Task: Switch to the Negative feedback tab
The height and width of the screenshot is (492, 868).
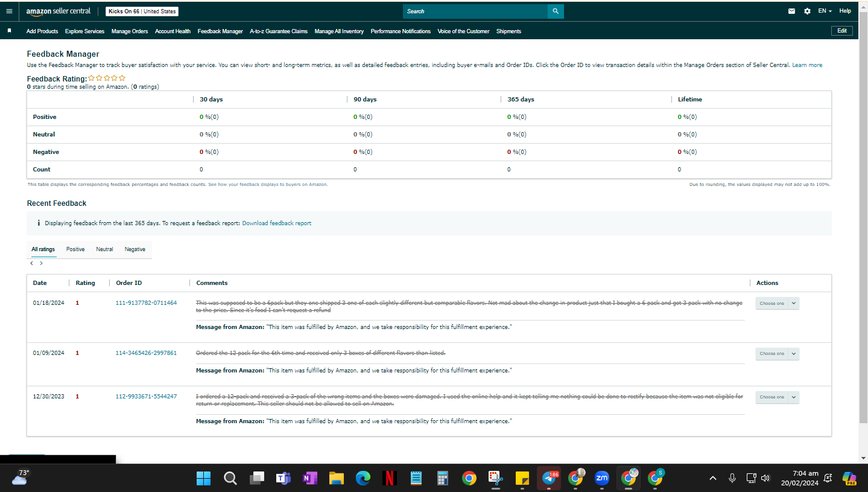Action: [135, 249]
